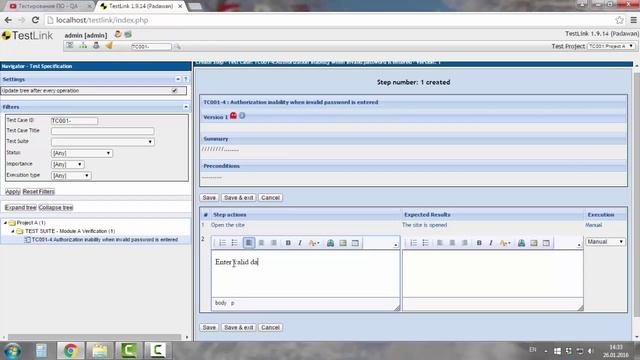The image size is (640, 360).
Task: Align left in Step actions editor
Action: pos(249,243)
